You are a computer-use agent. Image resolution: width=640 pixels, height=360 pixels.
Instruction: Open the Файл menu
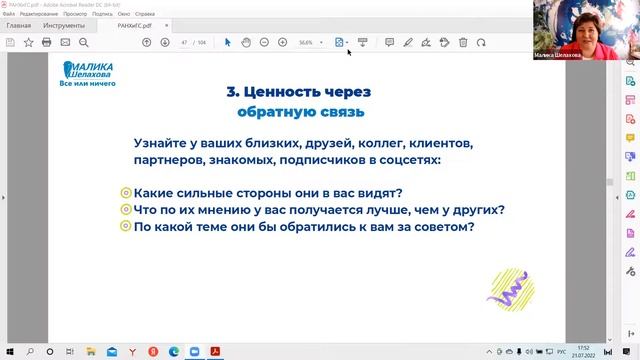(9, 14)
